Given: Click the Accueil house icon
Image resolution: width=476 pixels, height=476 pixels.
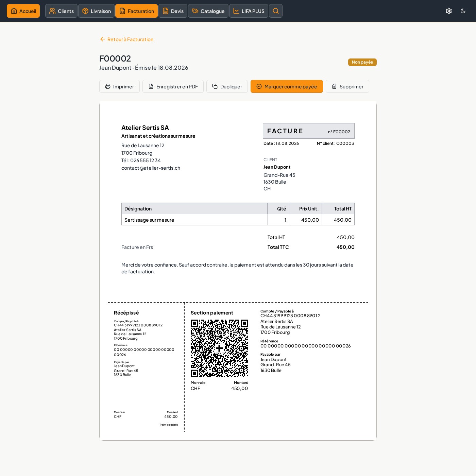Looking at the screenshot, I should point(14,11).
